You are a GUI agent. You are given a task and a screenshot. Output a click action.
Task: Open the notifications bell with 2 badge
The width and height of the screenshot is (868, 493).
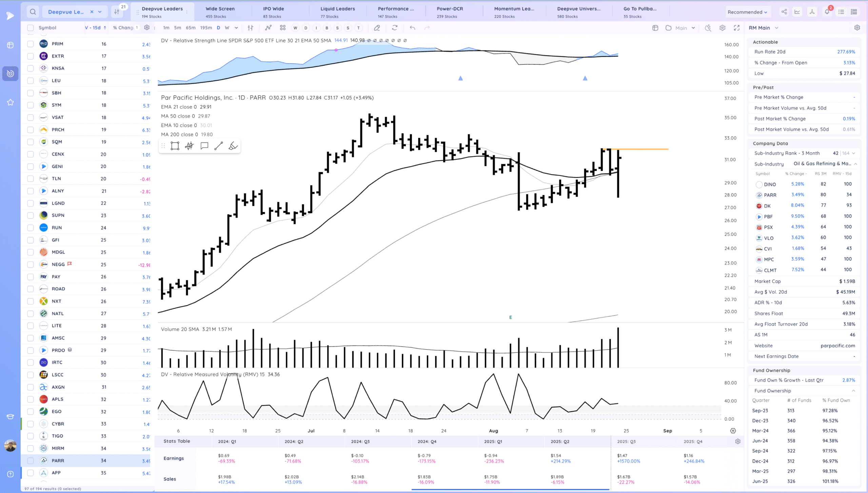[827, 12]
